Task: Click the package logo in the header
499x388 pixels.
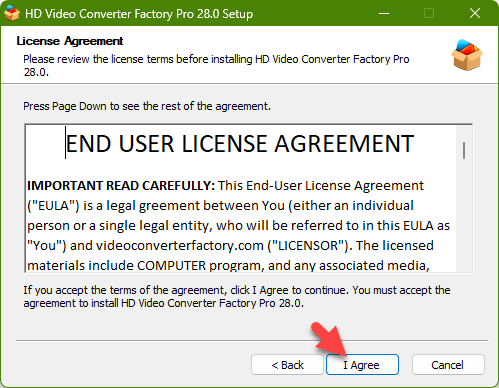Action: (x=467, y=55)
